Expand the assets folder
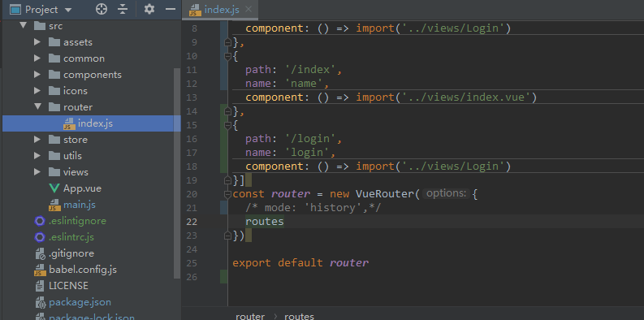This screenshot has height=320, width=644. coord(37,42)
